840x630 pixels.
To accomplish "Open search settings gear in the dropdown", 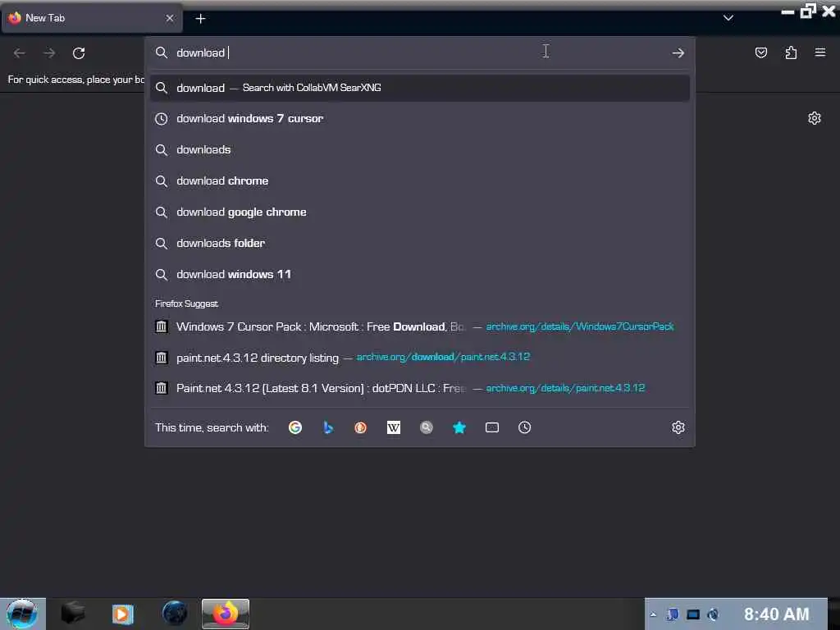I will coord(678,427).
